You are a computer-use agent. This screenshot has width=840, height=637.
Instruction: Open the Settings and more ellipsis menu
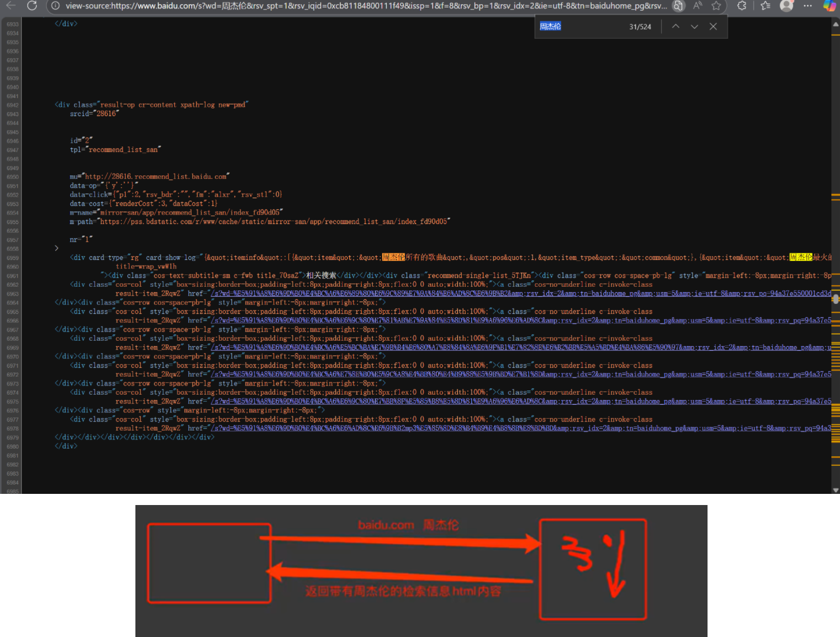pyautogui.click(x=808, y=6)
